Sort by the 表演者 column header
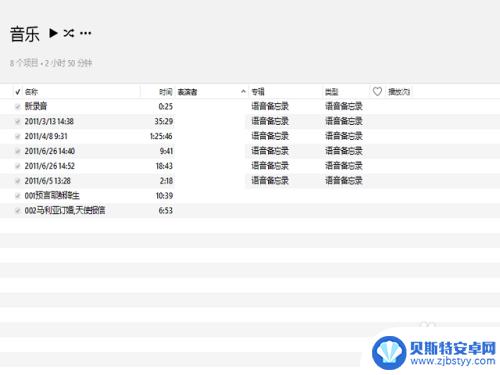 click(187, 92)
